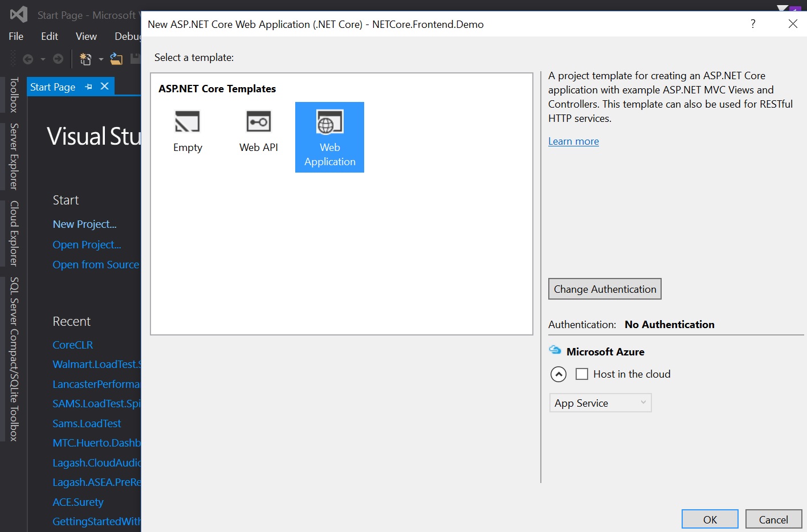Click the No Authentication status text

670,324
